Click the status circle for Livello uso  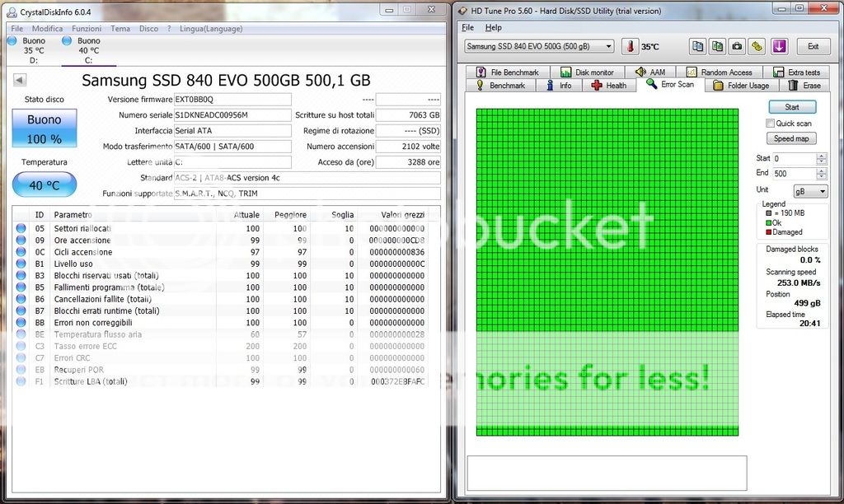pos(21,264)
